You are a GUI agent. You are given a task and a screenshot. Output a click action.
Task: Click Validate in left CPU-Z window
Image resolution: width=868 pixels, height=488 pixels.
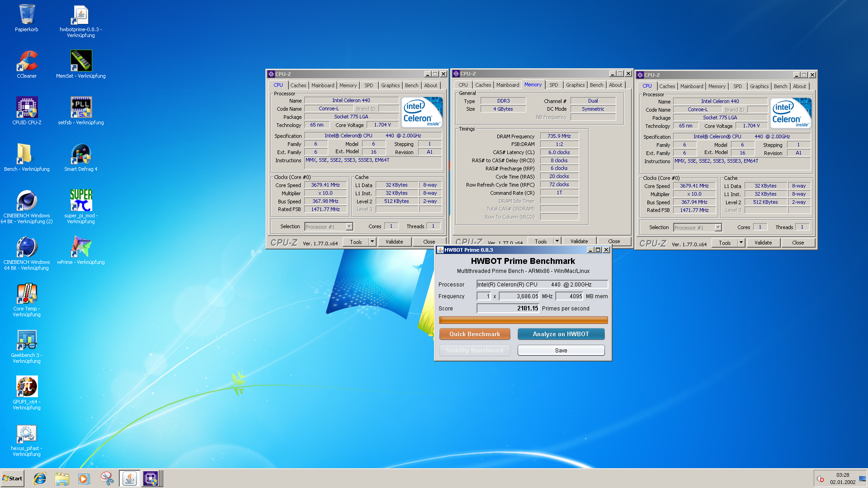(394, 242)
